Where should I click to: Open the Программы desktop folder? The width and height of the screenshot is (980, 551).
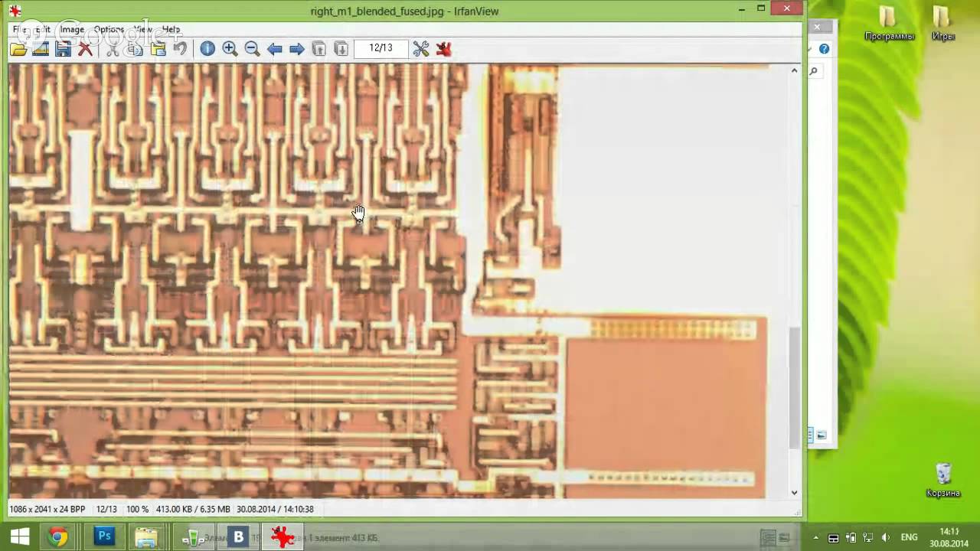tap(889, 24)
